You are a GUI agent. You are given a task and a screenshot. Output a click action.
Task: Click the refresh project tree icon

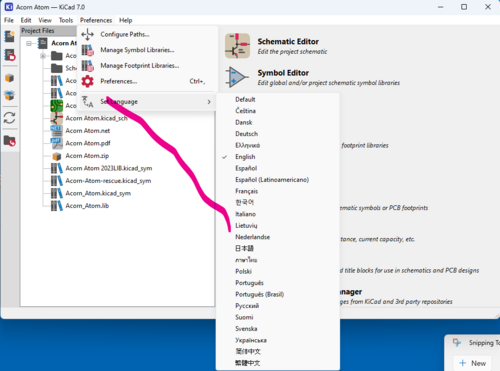point(9,118)
